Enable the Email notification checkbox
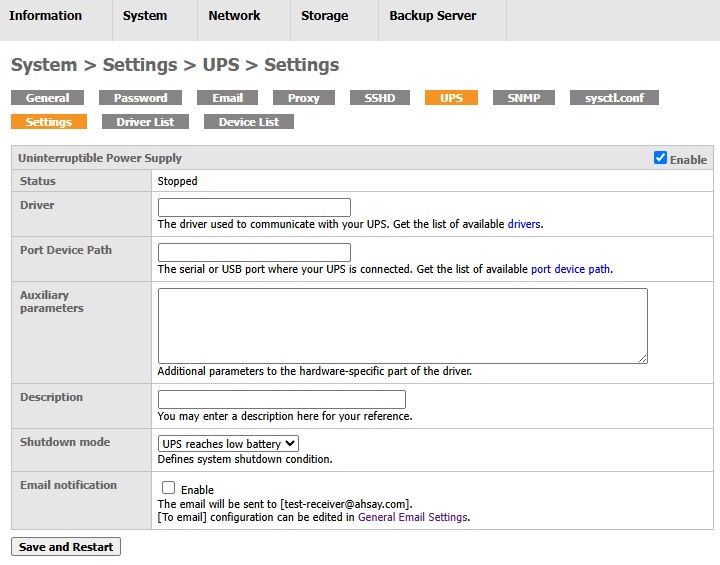Viewport: 720px width, 565px height. coord(168,488)
